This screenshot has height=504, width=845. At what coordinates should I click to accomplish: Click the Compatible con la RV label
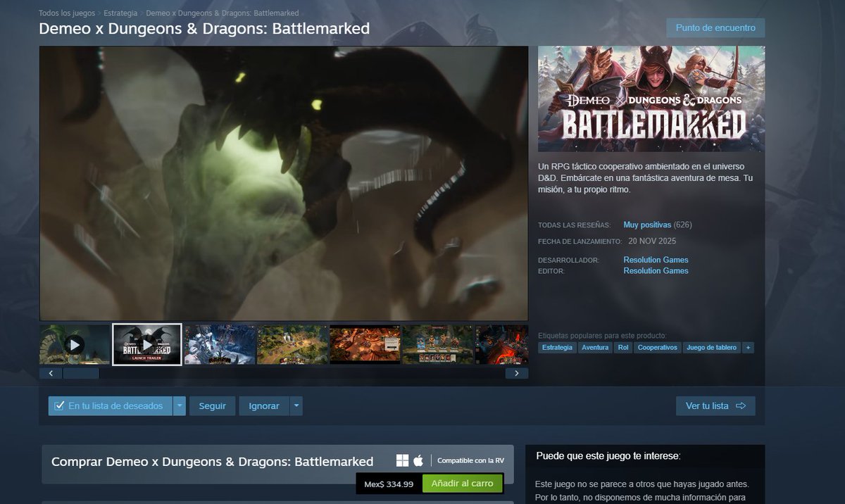point(470,461)
